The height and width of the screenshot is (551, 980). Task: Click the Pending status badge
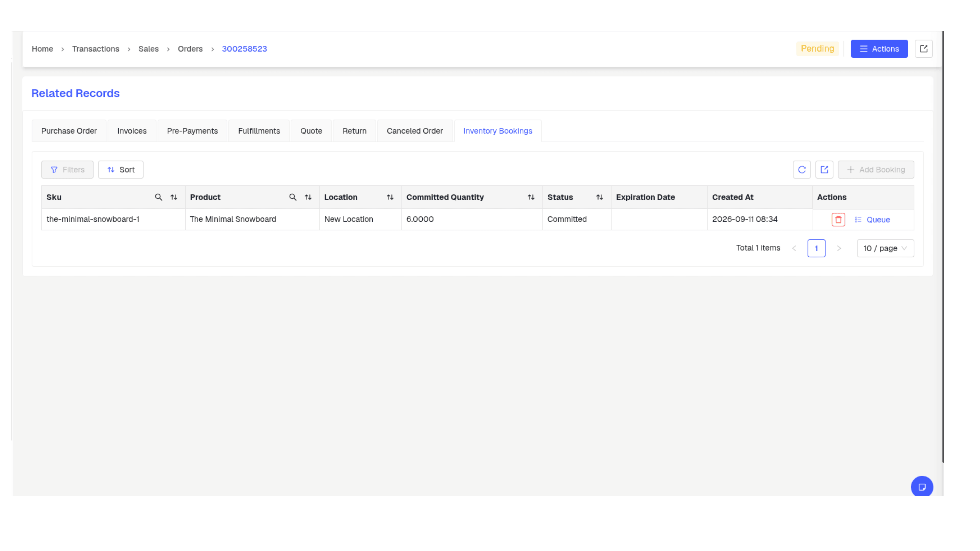click(817, 49)
